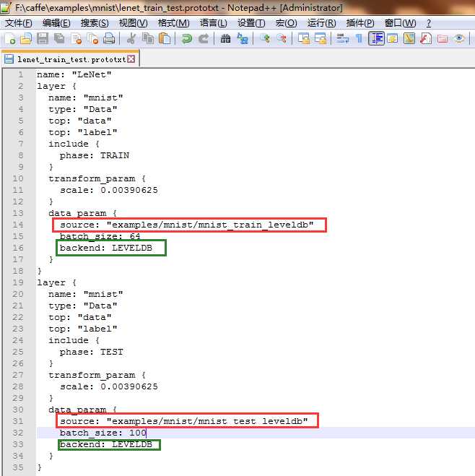Click the text phase: TEST

(91, 352)
